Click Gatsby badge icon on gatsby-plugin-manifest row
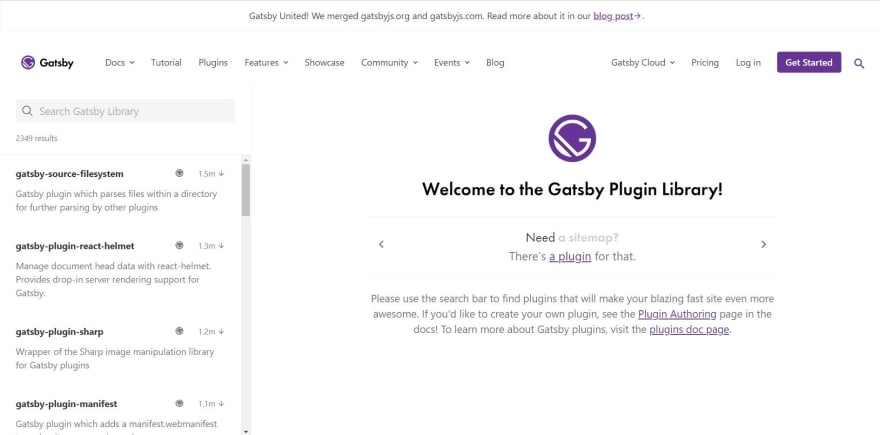Screen dimensions: 880x435 pos(179,403)
